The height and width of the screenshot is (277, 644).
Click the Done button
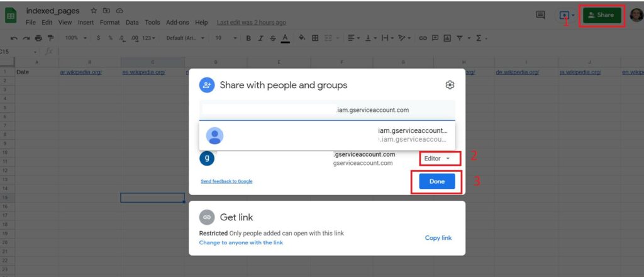[437, 181]
